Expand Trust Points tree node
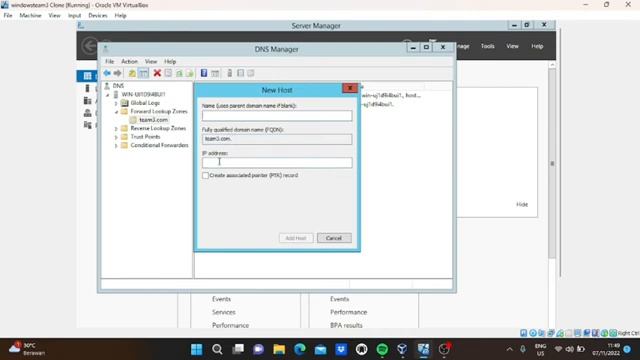640x360 pixels. [116, 137]
